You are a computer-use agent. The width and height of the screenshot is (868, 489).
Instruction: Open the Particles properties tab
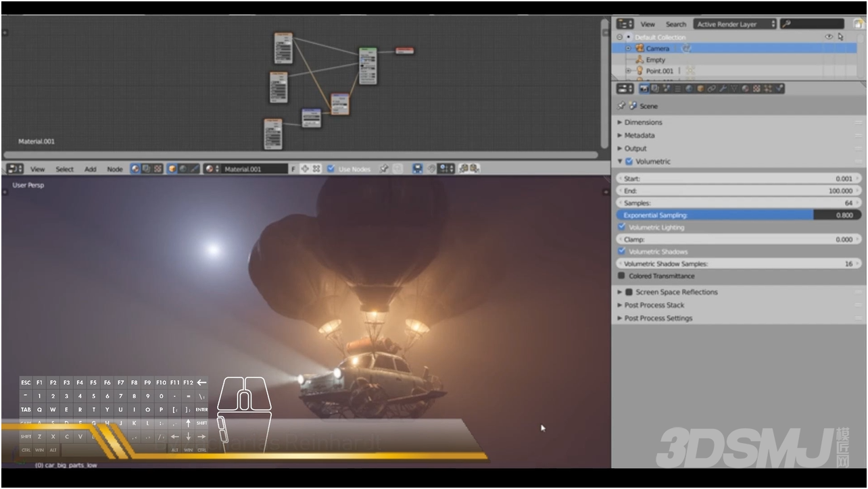coord(768,88)
